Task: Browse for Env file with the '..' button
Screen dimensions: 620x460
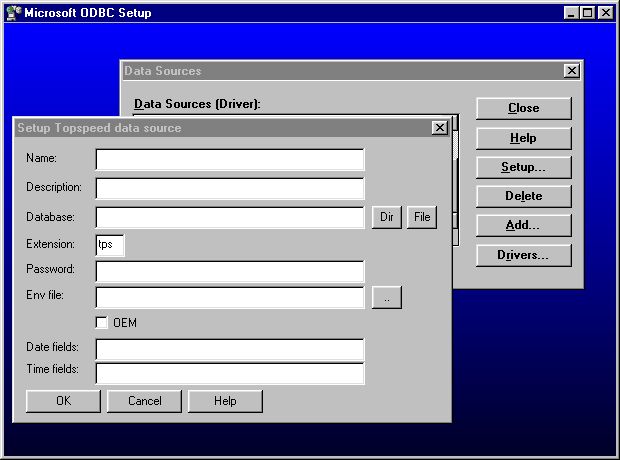Action: (387, 297)
